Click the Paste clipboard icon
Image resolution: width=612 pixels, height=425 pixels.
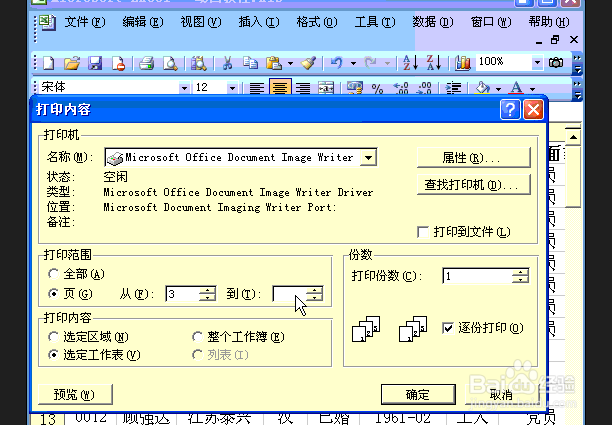(x=274, y=63)
